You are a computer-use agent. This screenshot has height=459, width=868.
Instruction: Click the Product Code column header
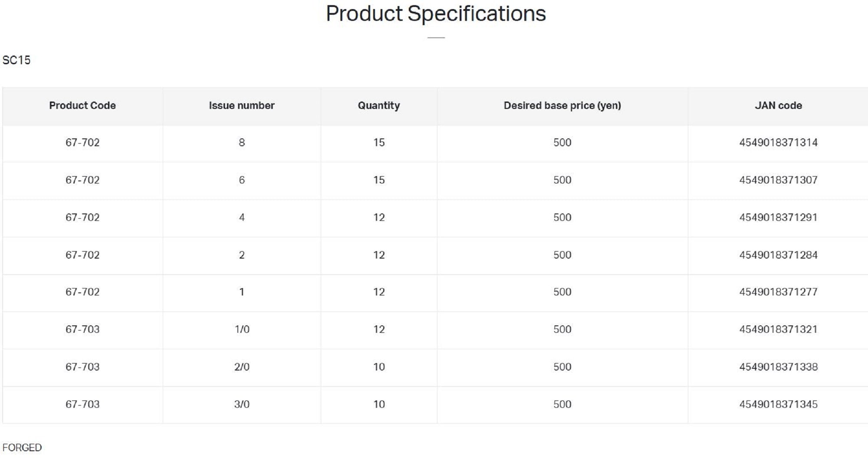(82, 105)
